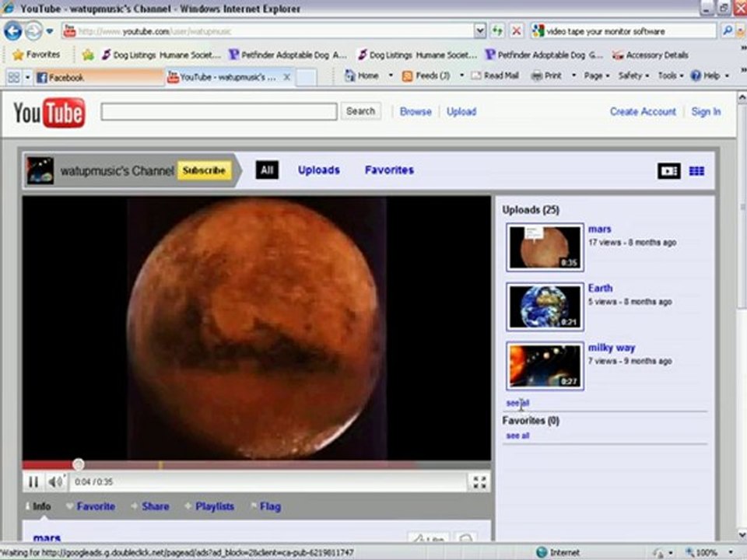Switch to player view icon

pyautogui.click(x=669, y=171)
